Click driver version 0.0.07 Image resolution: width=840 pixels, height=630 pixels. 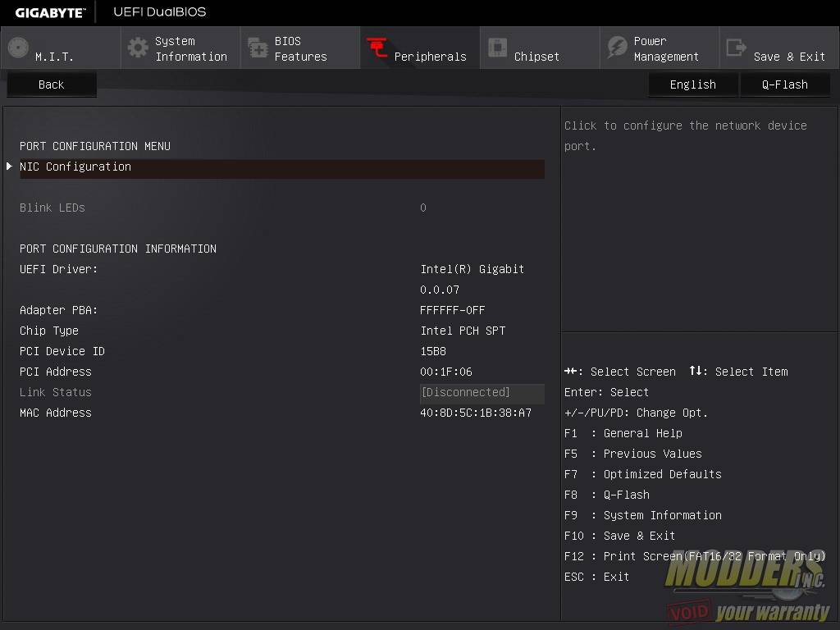coord(440,290)
